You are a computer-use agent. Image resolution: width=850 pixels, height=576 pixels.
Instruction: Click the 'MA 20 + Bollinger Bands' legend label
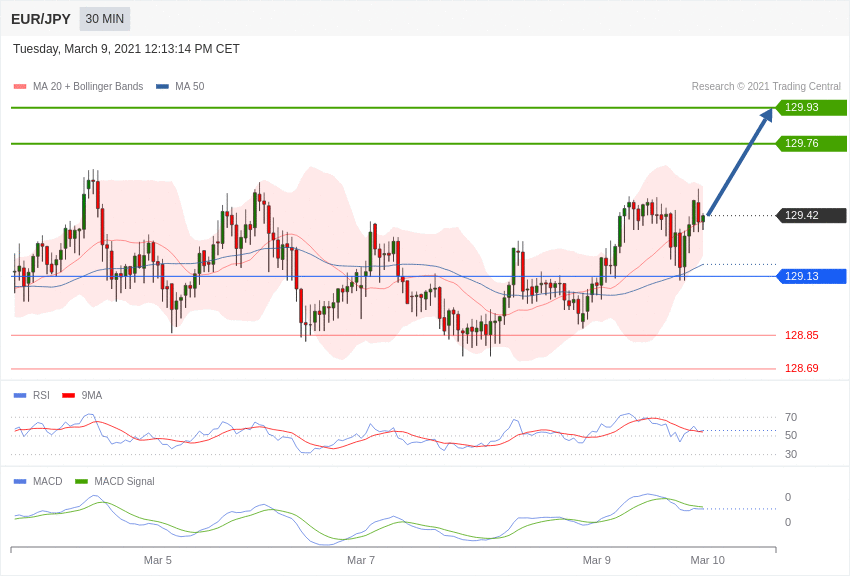point(88,86)
